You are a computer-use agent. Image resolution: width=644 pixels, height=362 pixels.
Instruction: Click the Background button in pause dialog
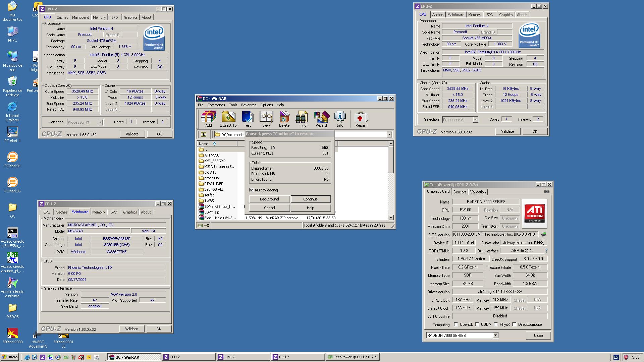269,199
